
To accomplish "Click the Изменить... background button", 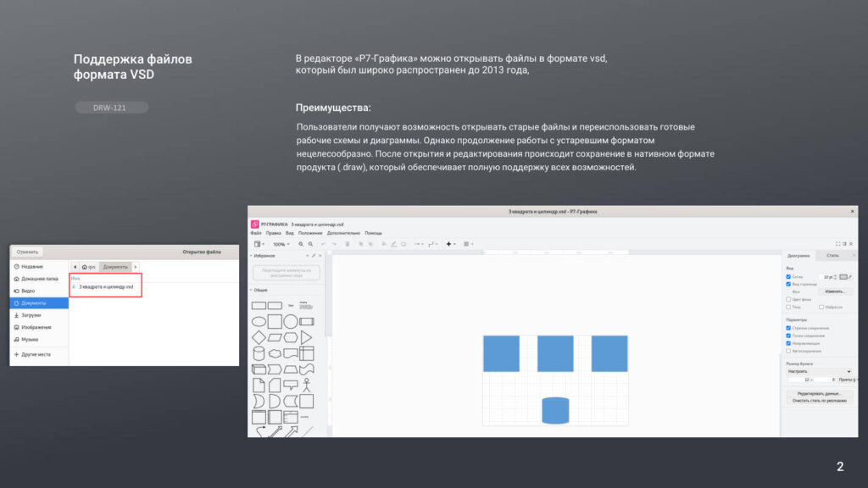I will tap(834, 291).
